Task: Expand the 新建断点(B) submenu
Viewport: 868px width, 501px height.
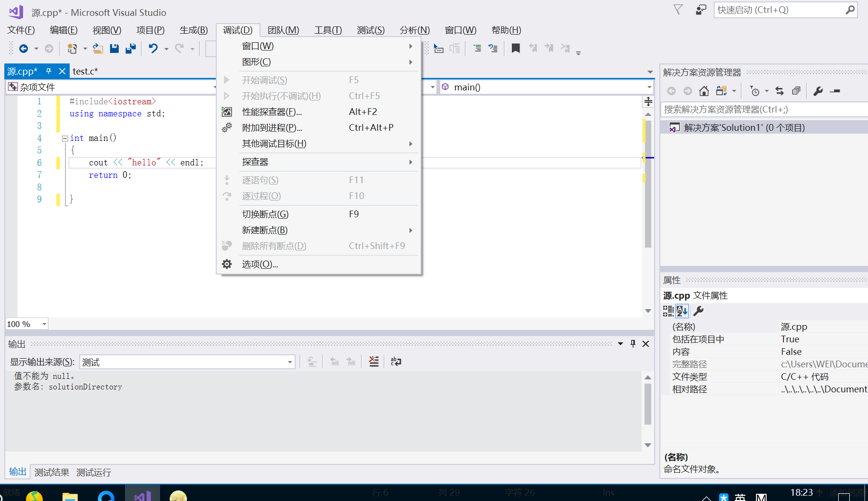Action: 319,230
